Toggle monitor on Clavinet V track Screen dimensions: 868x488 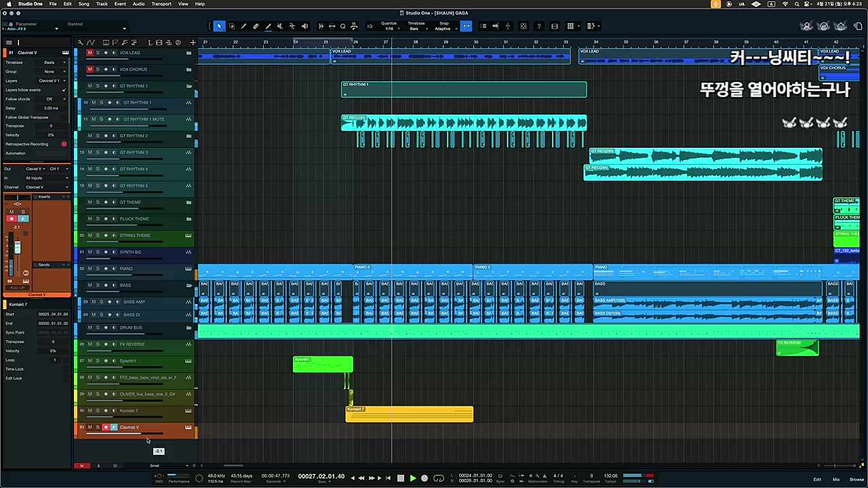(113, 428)
